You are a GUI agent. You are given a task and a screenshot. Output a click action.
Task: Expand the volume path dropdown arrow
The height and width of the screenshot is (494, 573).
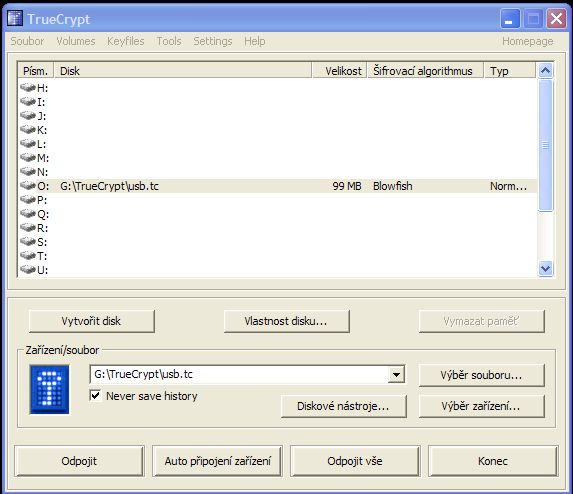point(396,374)
